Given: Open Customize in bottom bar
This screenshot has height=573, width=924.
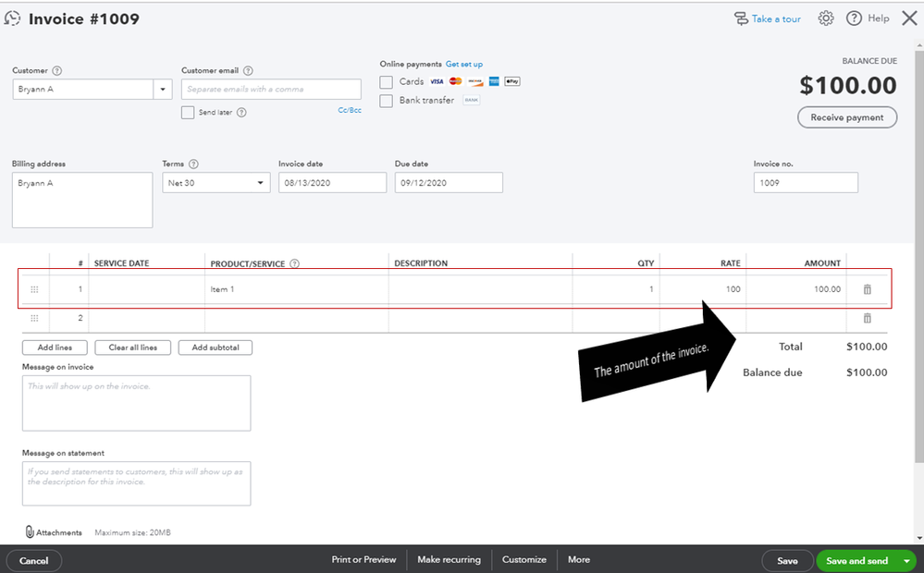Looking at the screenshot, I should [x=524, y=559].
